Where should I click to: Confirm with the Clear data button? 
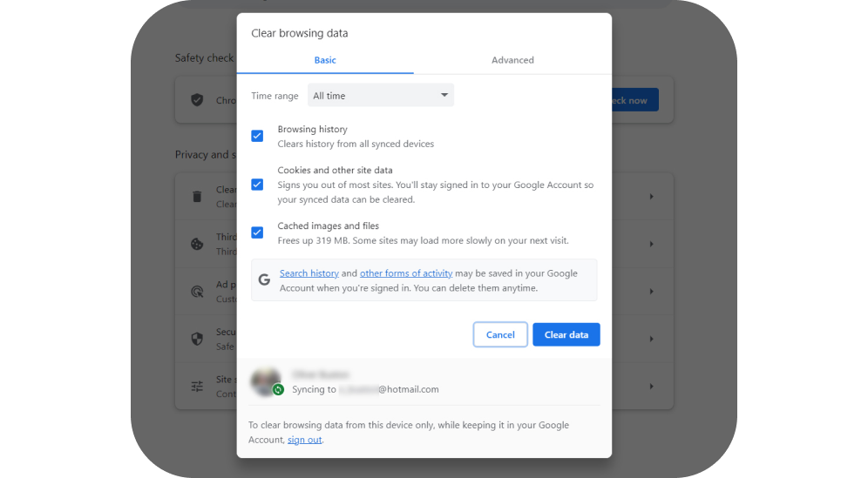[566, 334]
